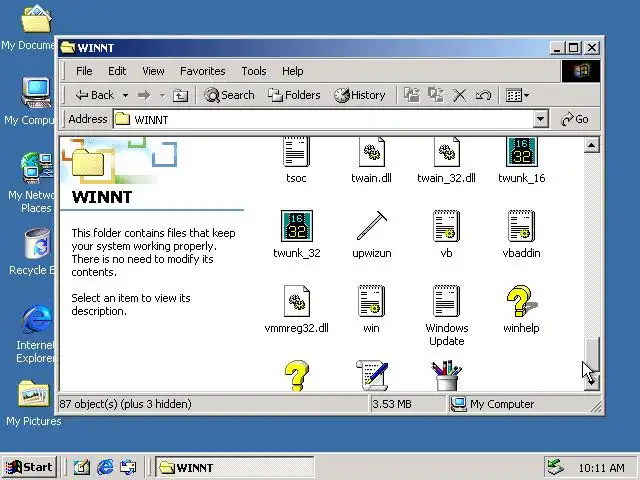Image resolution: width=640 pixels, height=480 pixels.
Task: Select the win configuration file icon
Action: [371, 301]
